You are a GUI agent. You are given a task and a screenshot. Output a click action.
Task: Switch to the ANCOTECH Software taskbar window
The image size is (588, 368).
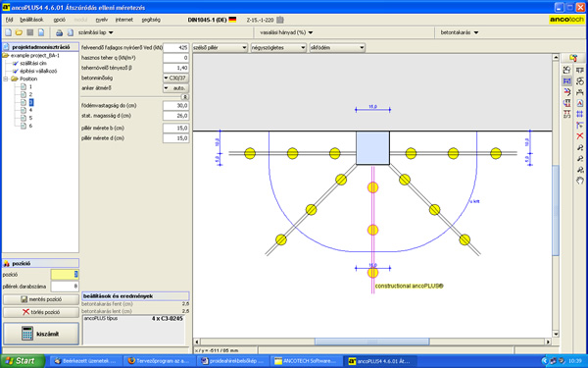307,361
